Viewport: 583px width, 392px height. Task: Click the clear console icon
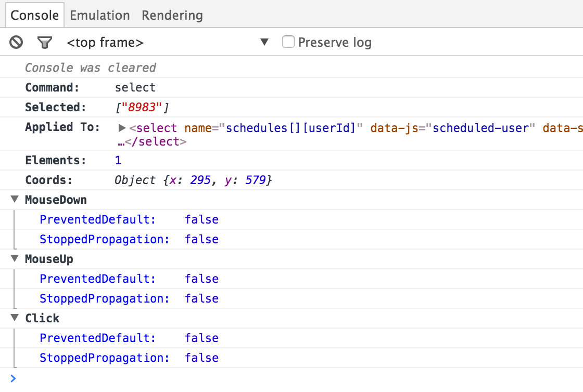[x=16, y=42]
